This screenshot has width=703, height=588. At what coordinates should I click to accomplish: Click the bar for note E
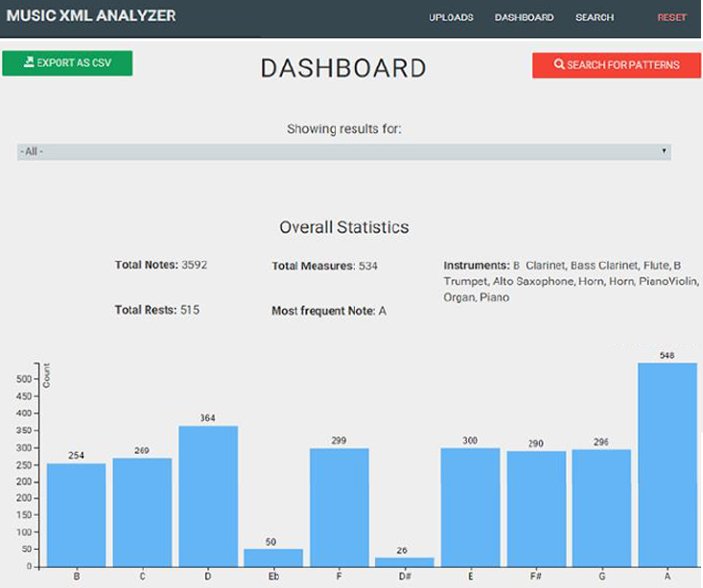470,507
